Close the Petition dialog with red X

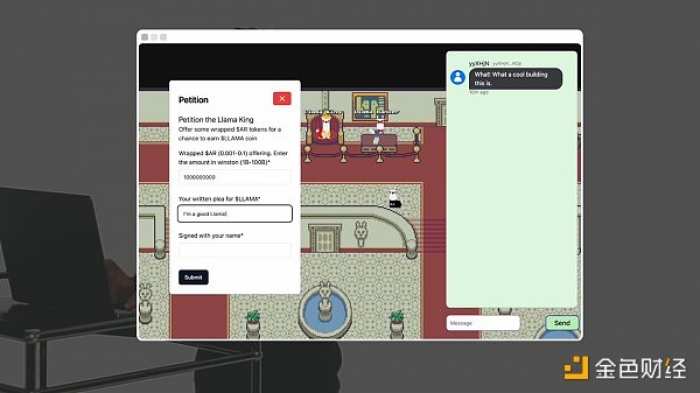pos(282,99)
